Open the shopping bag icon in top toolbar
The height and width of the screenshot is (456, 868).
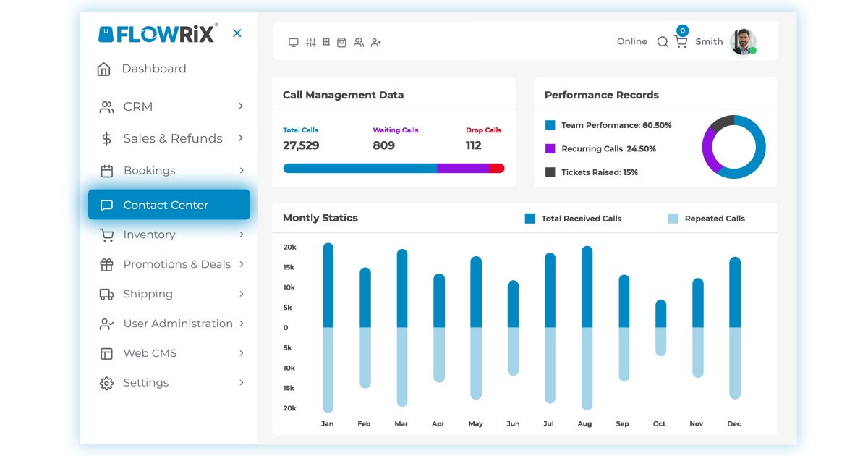(342, 42)
